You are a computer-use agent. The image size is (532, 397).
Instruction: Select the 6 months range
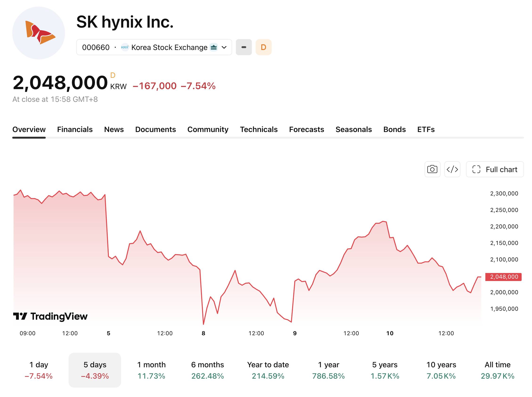[x=208, y=370]
